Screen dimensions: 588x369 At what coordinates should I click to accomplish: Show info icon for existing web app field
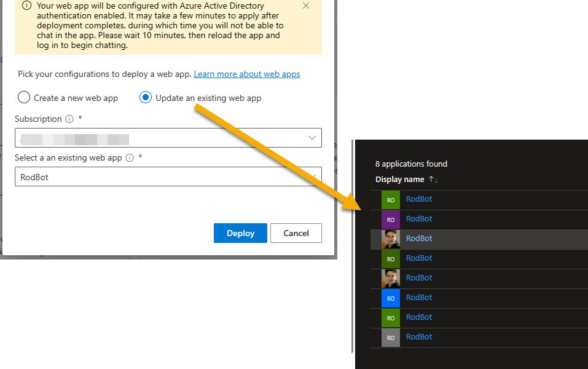(x=130, y=157)
